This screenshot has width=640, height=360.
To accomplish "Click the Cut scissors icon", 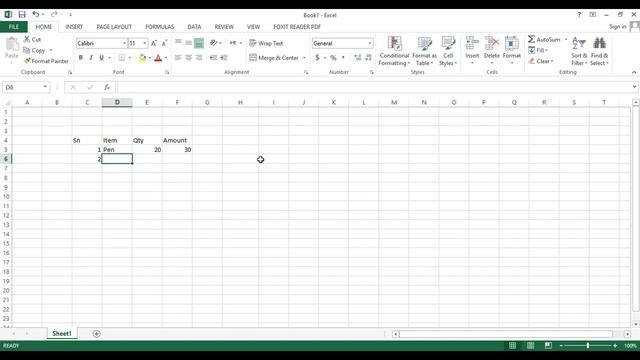I will 27,39.
